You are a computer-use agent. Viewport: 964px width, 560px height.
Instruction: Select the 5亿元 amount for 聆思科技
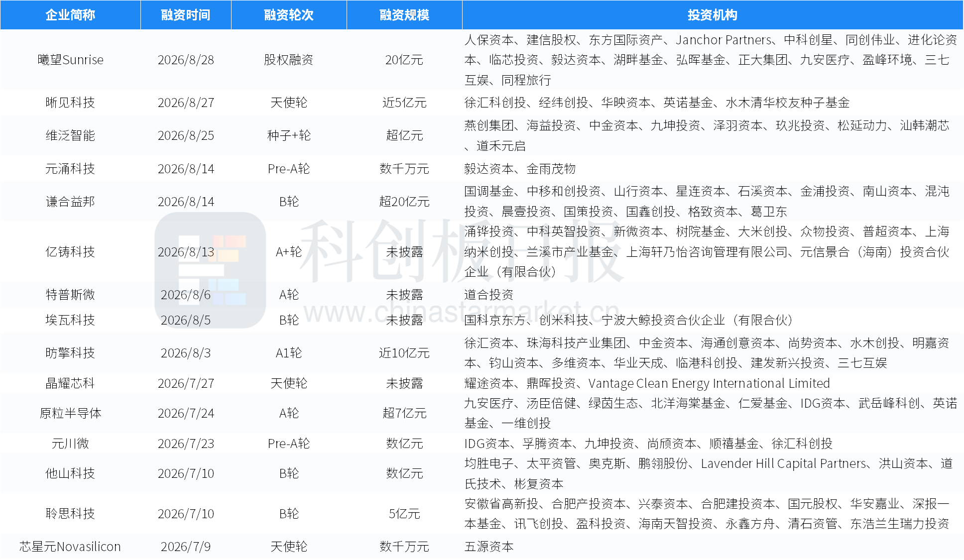(x=404, y=514)
